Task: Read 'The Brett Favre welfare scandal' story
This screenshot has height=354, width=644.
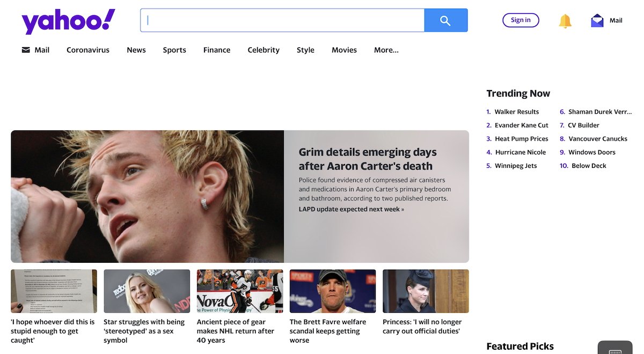Action: click(x=328, y=331)
